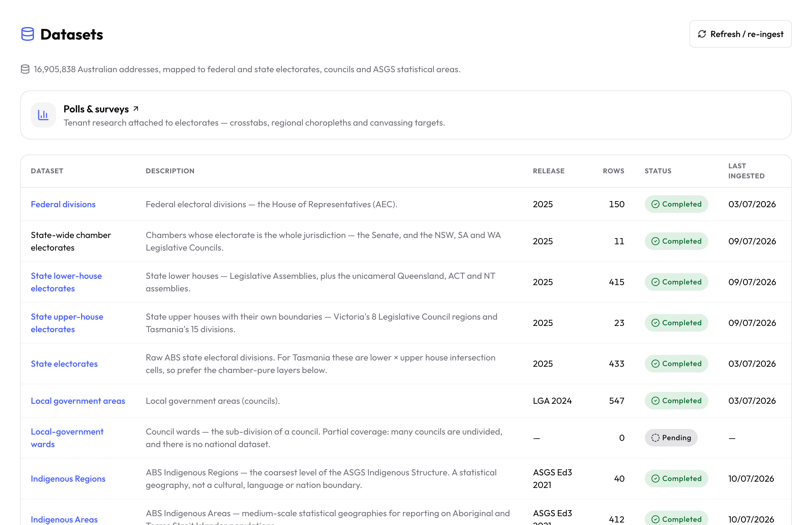The width and height of the screenshot is (812, 525).
Task: Click the Datasets database icon in the page title
Action: click(x=28, y=34)
